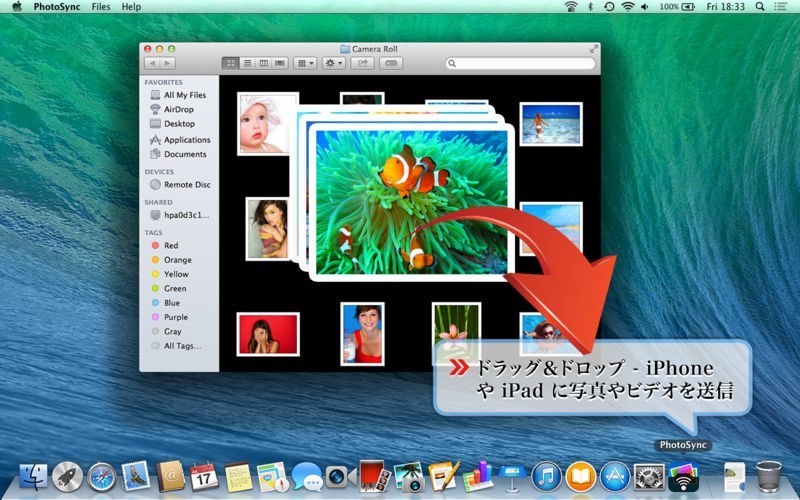Click the PhotoSync Wi-Fi menu bar icon
Image resolution: width=800 pixels, height=500 pixels.
point(571,7)
